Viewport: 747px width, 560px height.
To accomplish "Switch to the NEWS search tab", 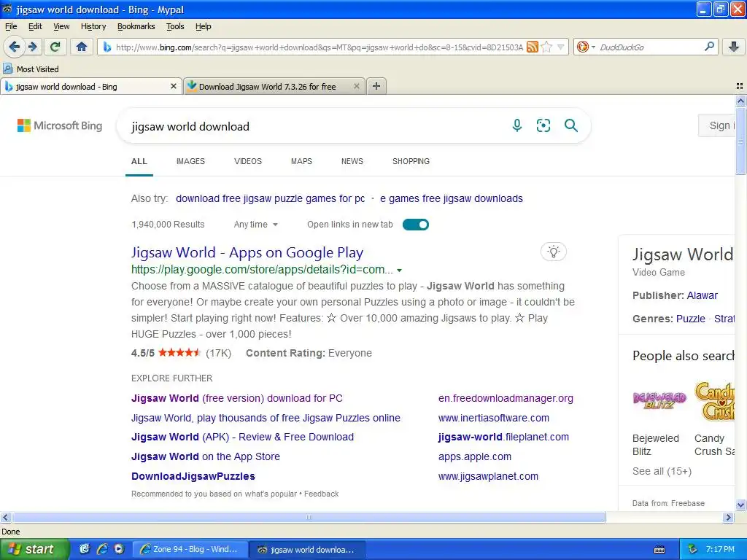I will coord(352,161).
